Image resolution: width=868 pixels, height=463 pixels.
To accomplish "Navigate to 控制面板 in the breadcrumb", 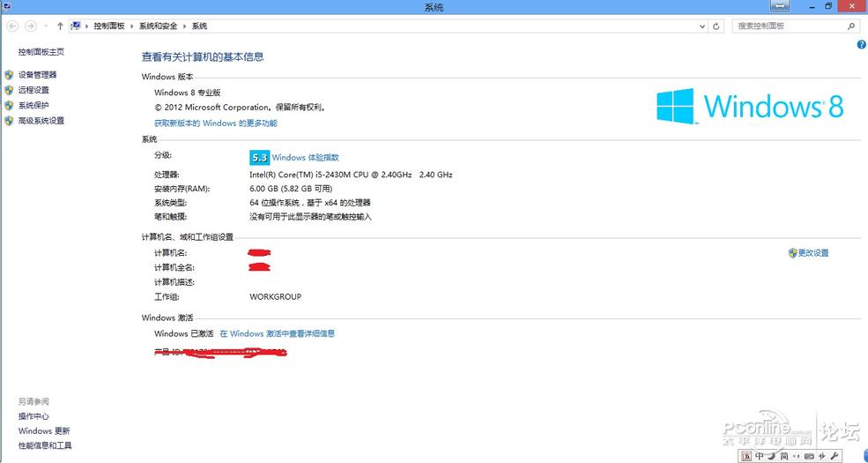I will click(x=109, y=26).
